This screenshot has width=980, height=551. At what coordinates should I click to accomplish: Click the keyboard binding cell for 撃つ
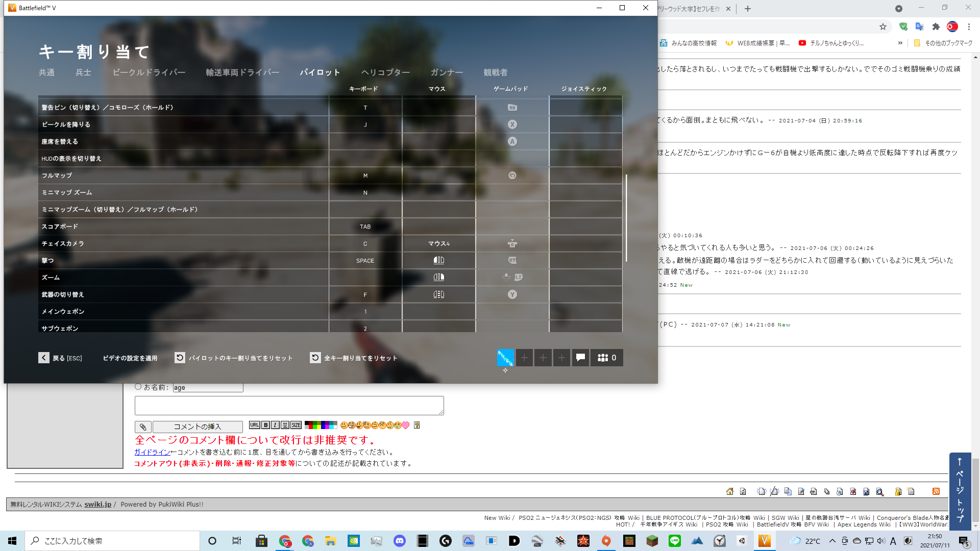[365, 261]
